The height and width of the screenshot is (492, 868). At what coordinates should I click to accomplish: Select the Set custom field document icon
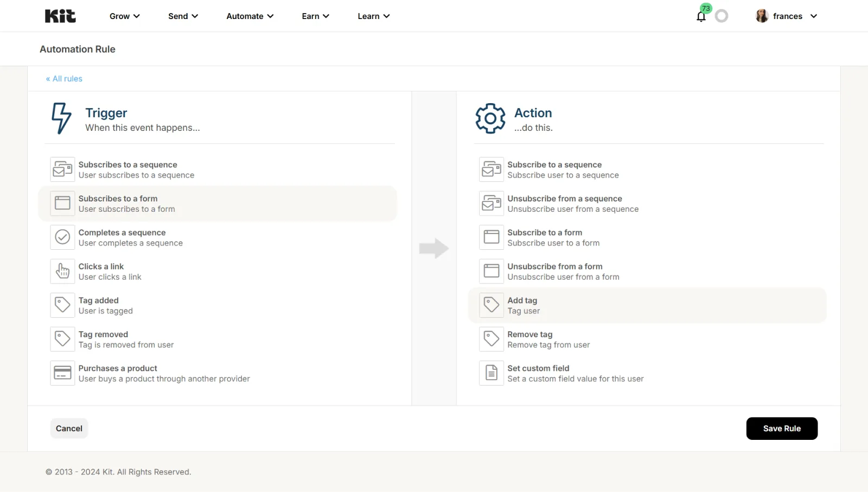point(491,373)
